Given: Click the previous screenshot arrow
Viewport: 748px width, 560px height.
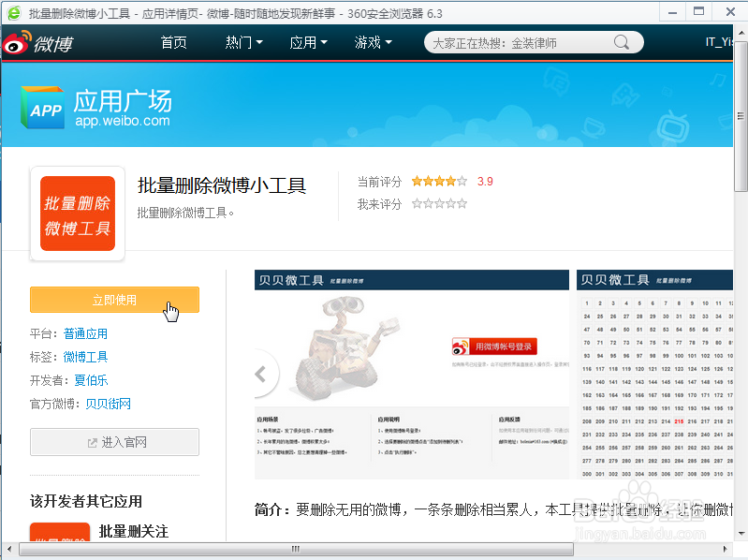Looking at the screenshot, I should pos(261,374).
